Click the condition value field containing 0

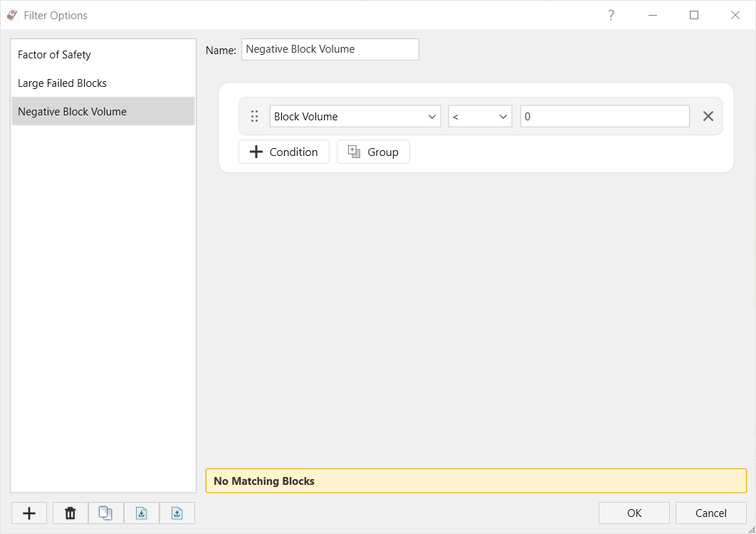(x=605, y=116)
